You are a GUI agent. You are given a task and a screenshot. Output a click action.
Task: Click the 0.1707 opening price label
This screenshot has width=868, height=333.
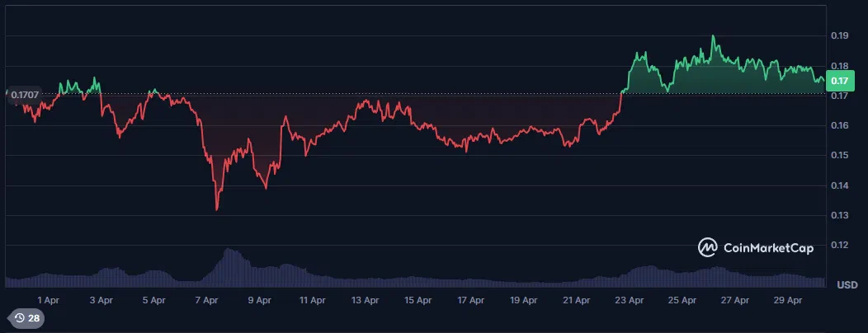25,95
